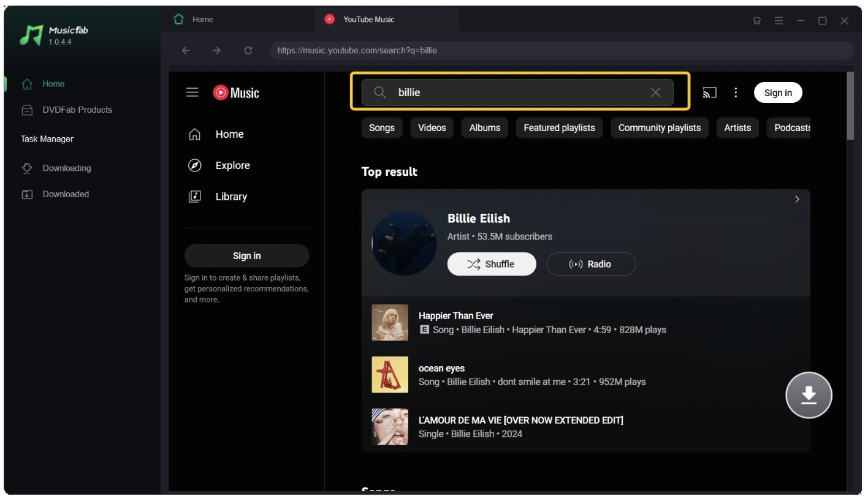The width and height of the screenshot is (868, 501).
Task: Filter results by Artists
Action: point(737,127)
